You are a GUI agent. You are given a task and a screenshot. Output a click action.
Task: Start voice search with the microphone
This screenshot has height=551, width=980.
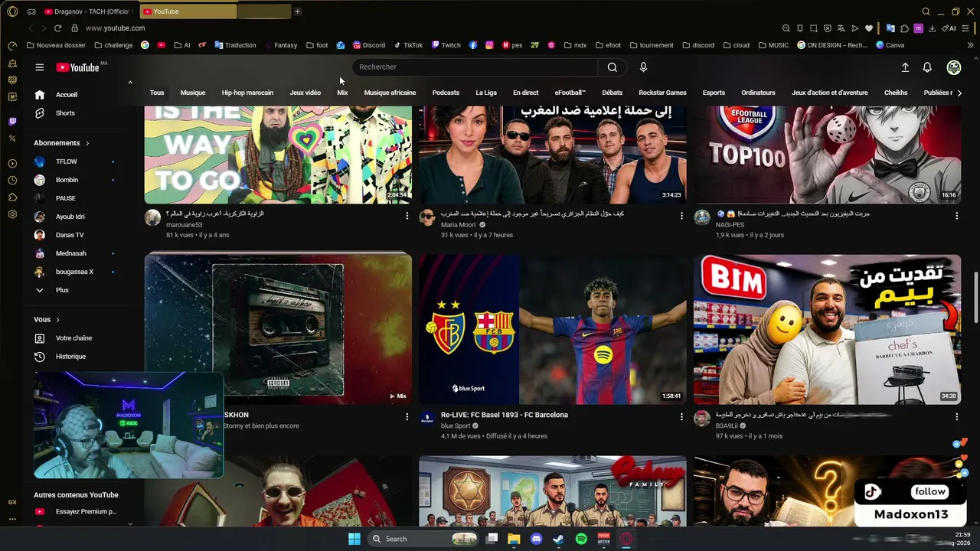click(643, 67)
